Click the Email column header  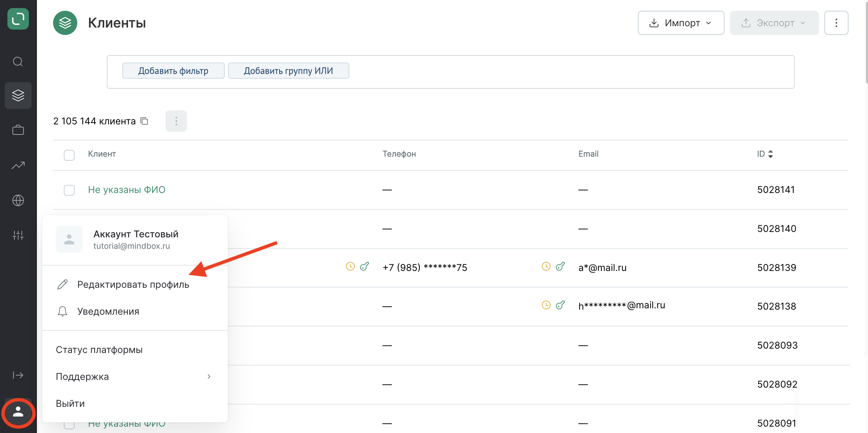(x=588, y=154)
